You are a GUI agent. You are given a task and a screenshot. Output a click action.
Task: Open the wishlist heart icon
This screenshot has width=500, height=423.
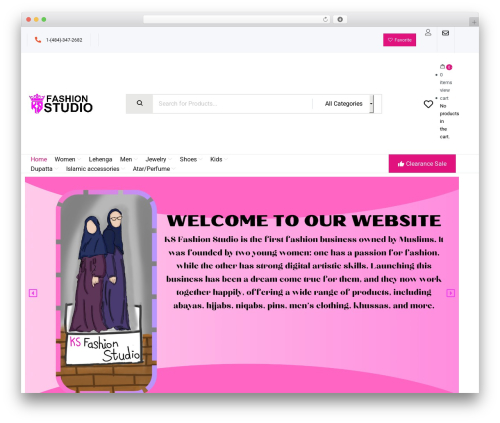coord(428,104)
